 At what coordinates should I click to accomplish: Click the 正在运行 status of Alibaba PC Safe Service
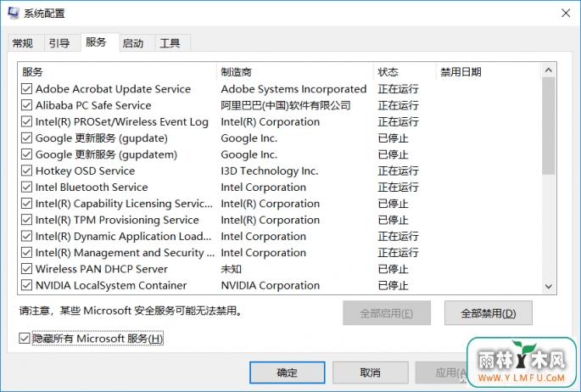point(398,105)
